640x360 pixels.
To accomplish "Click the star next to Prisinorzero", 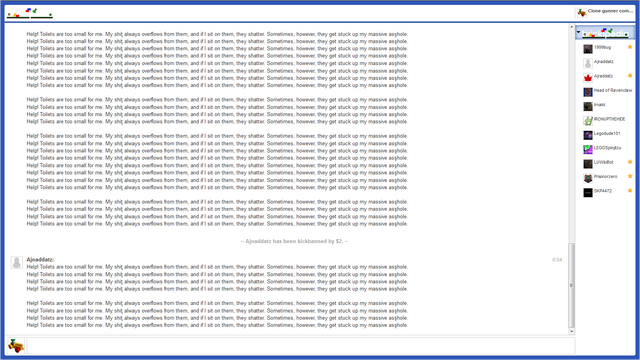I will (x=630, y=176).
